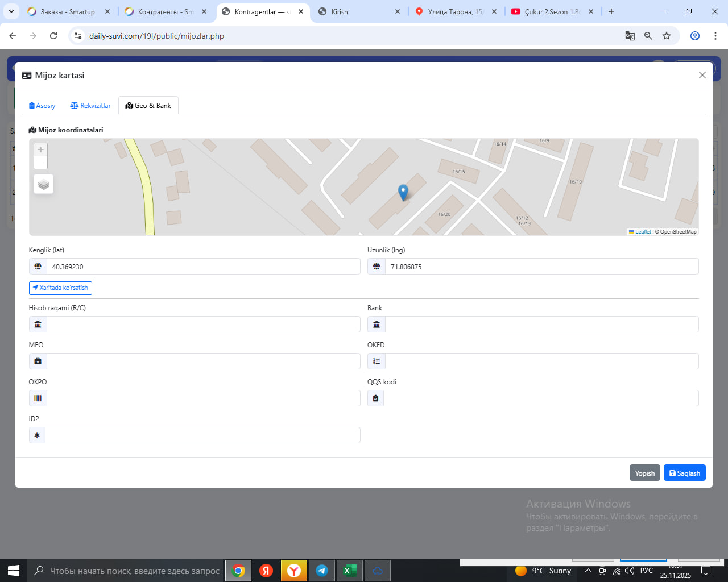
Task: Open Excel from the taskbar
Action: click(x=350, y=571)
